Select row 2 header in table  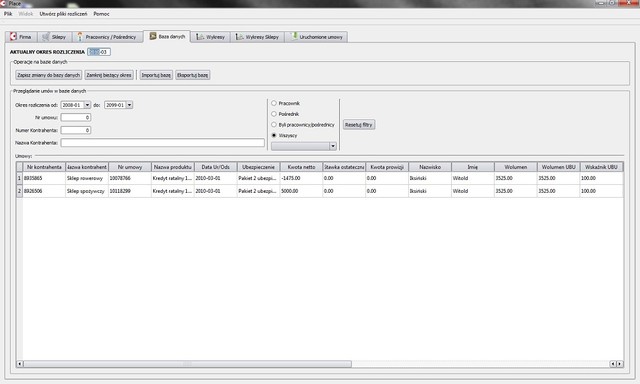pyautogui.click(x=19, y=191)
